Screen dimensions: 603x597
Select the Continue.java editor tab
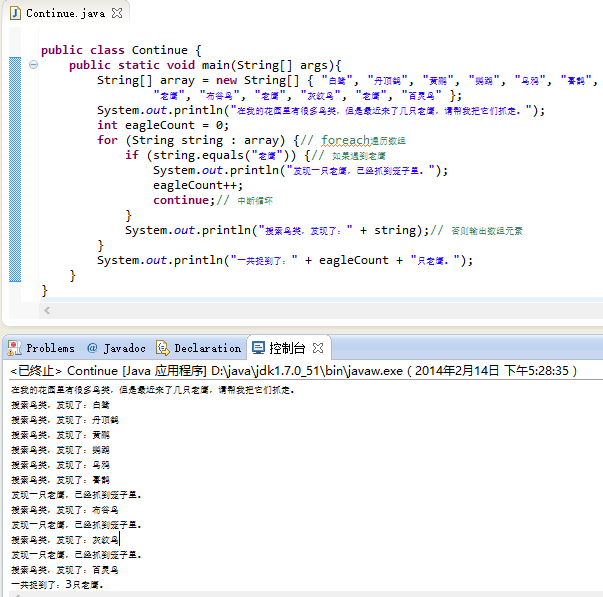pyautogui.click(x=65, y=13)
